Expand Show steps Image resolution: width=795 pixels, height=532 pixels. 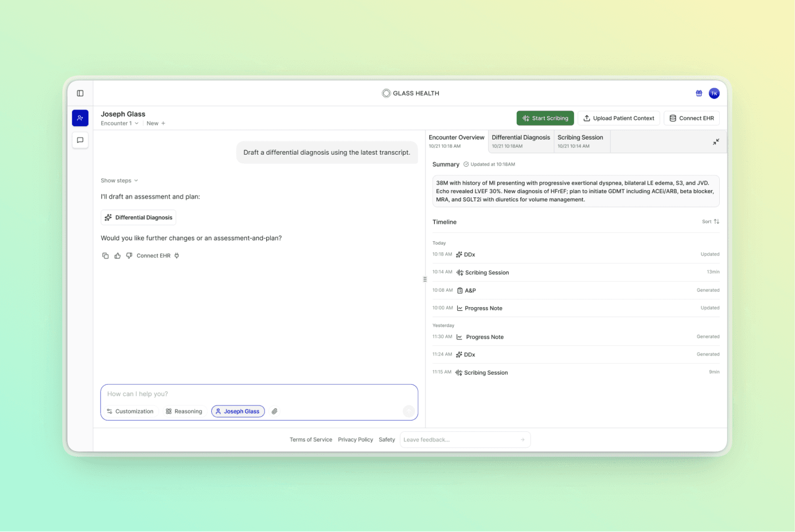[119, 181]
